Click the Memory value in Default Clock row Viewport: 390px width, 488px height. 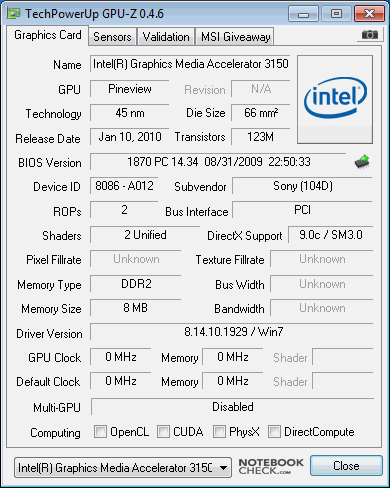click(x=233, y=381)
